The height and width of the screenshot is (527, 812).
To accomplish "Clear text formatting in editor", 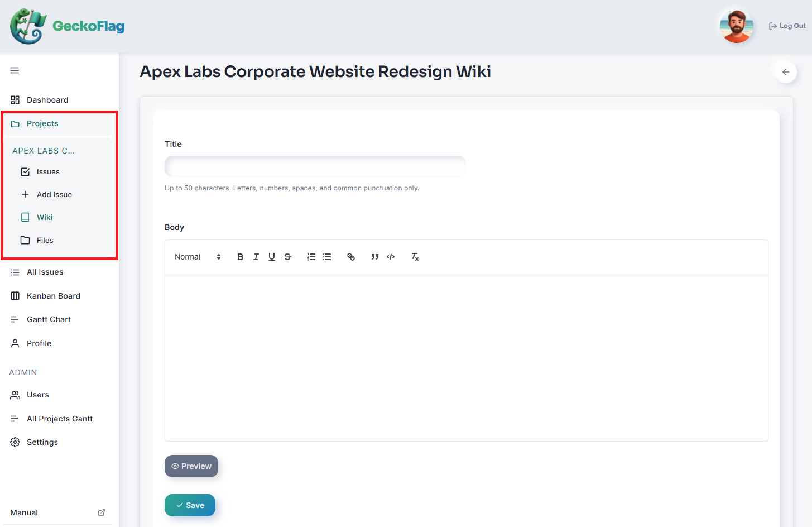I will [415, 257].
